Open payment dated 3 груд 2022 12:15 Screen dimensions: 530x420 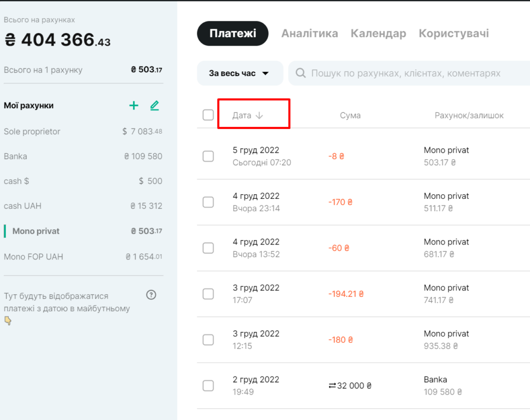click(256, 340)
